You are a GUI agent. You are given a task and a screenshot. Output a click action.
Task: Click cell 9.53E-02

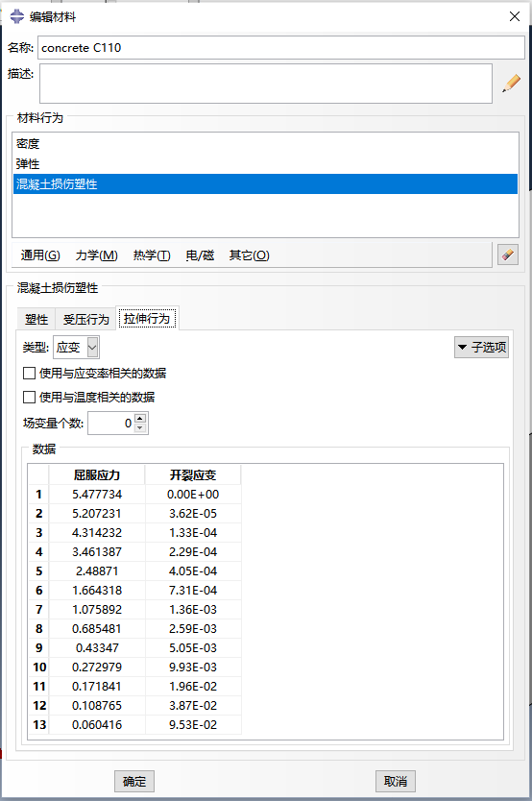193,725
